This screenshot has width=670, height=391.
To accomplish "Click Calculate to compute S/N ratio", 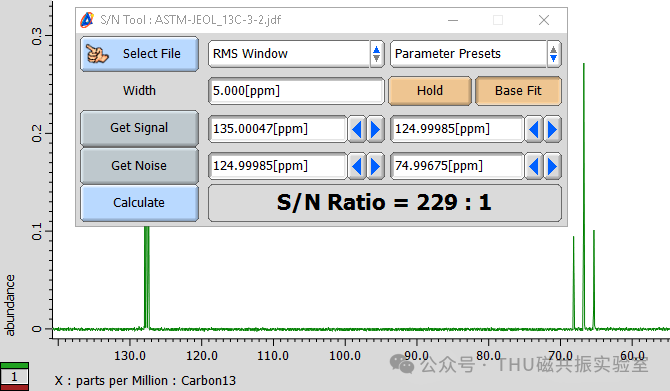I will (139, 203).
